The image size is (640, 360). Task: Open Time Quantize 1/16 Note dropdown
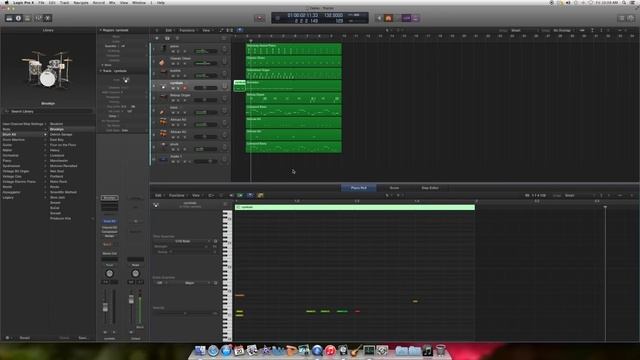point(185,241)
